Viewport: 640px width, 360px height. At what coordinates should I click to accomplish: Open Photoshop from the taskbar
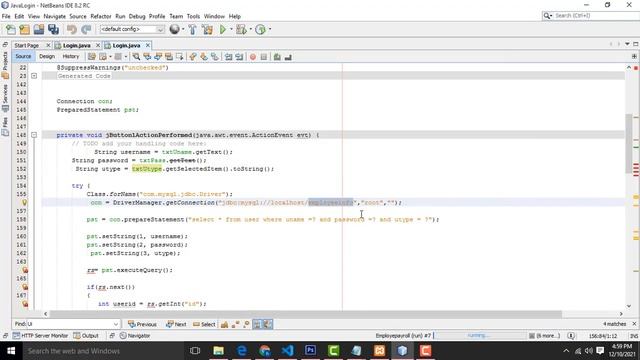[311, 351]
